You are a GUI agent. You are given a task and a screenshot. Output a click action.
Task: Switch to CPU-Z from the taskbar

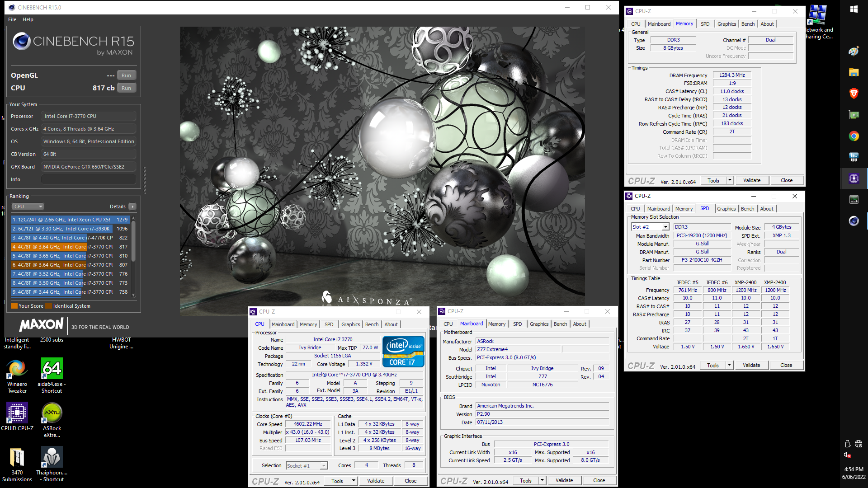(854, 178)
